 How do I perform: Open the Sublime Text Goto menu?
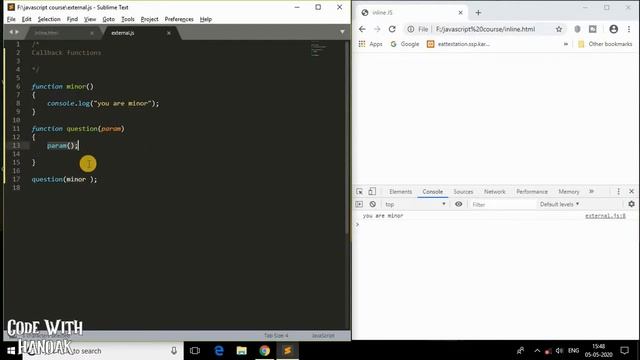[109, 19]
